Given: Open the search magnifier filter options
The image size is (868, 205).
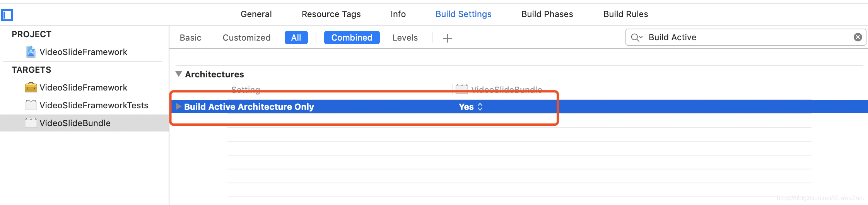Looking at the screenshot, I should click(636, 38).
